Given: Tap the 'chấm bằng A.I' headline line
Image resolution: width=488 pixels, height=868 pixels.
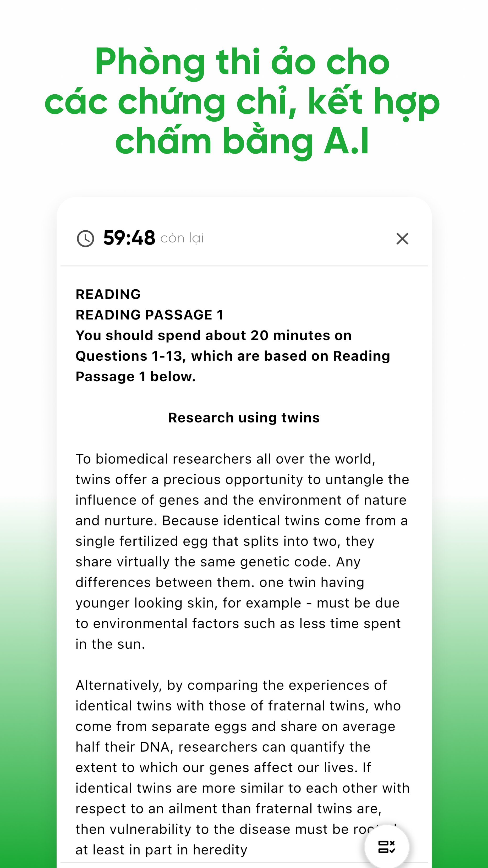Looking at the screenshot, I should (242, 141).
